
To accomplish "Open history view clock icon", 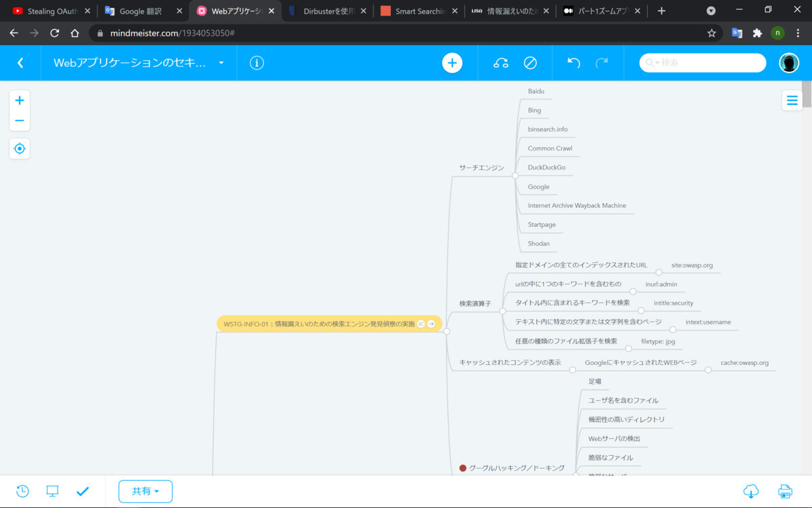I will tap(22, 491).
